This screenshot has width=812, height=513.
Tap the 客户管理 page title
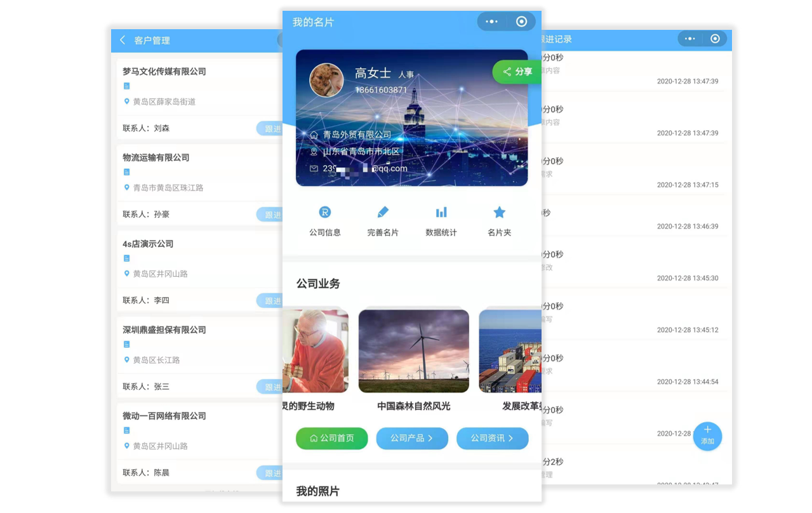click(x=152, y=40)
